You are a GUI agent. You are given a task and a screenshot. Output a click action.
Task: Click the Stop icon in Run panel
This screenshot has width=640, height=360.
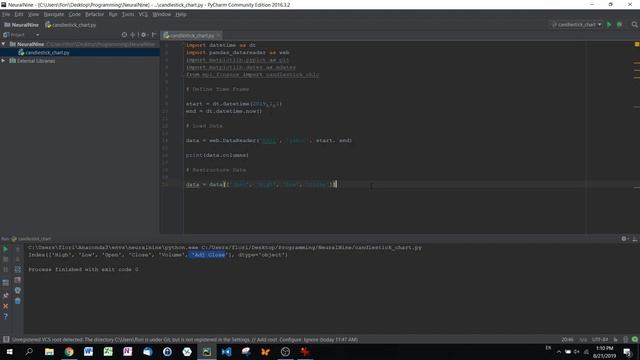[5, 259]
